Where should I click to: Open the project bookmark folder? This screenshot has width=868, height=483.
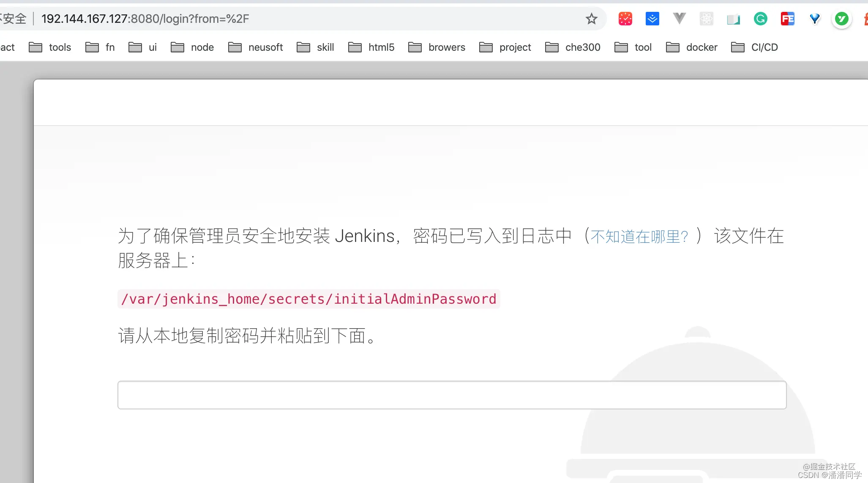505,47
